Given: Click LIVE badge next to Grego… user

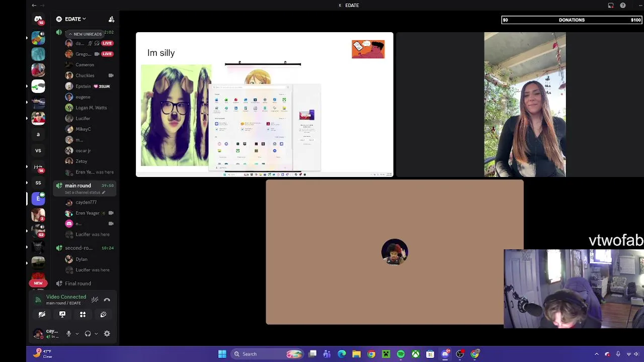Looking at the screenshot, I should coord(107,54).
